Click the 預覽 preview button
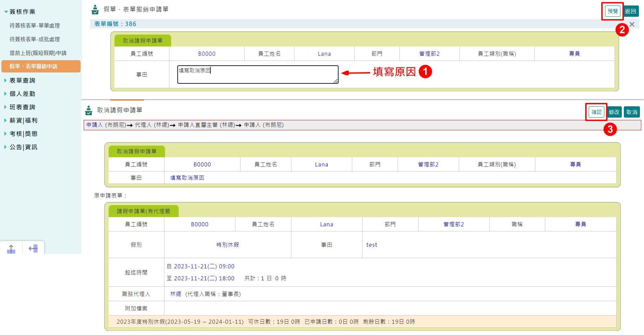Viewport: 644px width, 335px height. click(612, 11)
